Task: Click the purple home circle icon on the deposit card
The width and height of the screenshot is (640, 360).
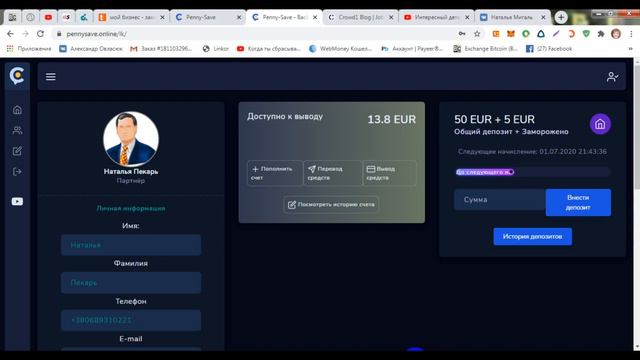Action: [600, 124]
